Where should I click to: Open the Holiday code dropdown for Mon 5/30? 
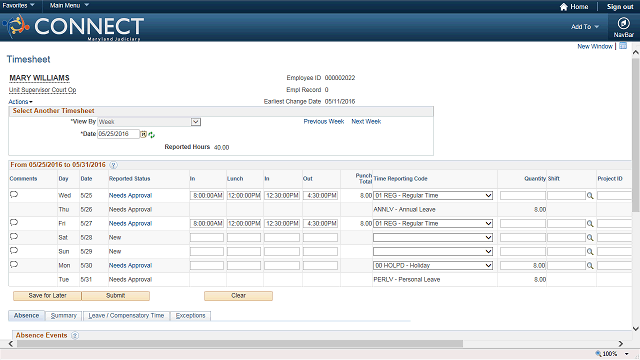(x=433, y=265)
